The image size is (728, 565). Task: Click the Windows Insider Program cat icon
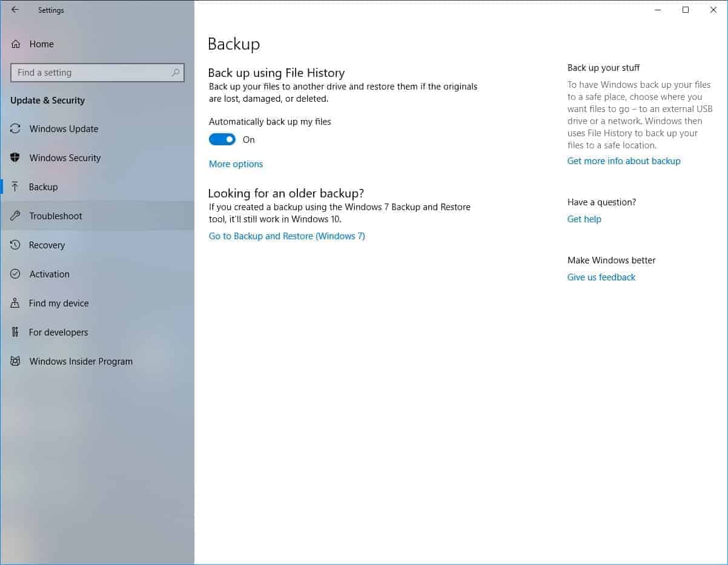(16, 362)
